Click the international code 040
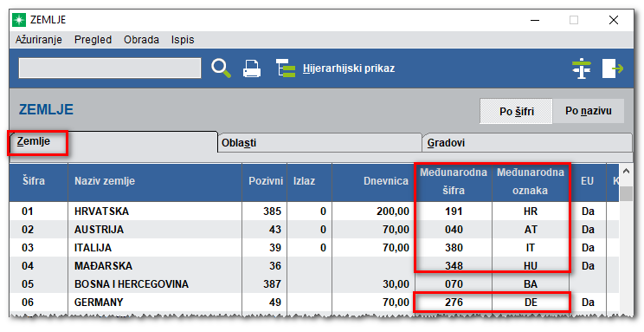 (x=454, y=230)
